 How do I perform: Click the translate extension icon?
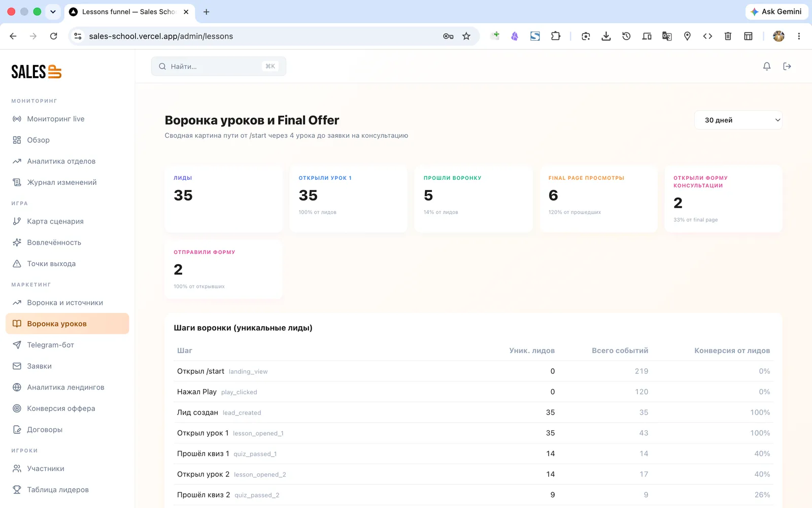(667, 36)
